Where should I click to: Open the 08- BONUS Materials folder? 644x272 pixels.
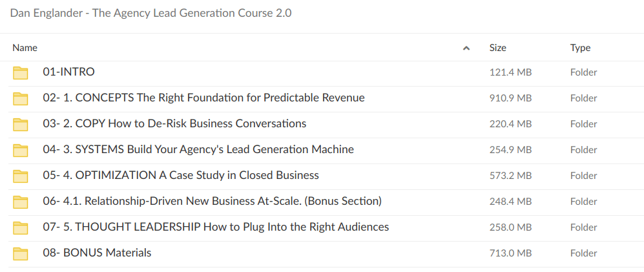coord(97,253)
